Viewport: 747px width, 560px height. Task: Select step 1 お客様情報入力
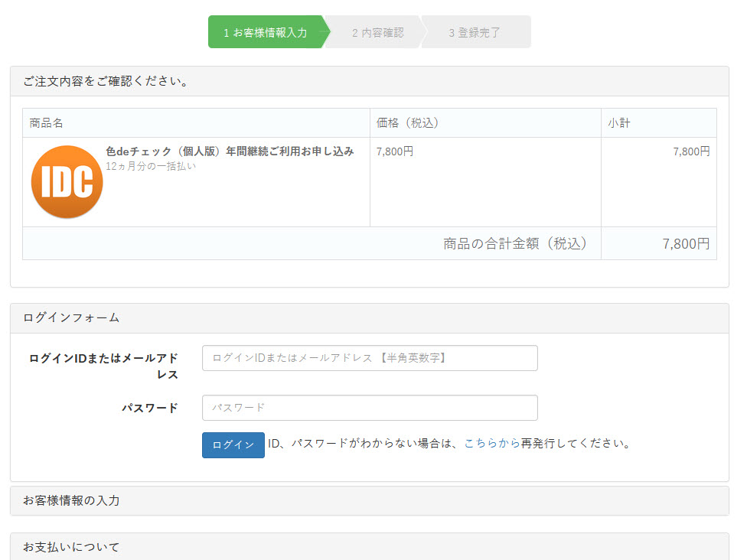pos(265,32)
